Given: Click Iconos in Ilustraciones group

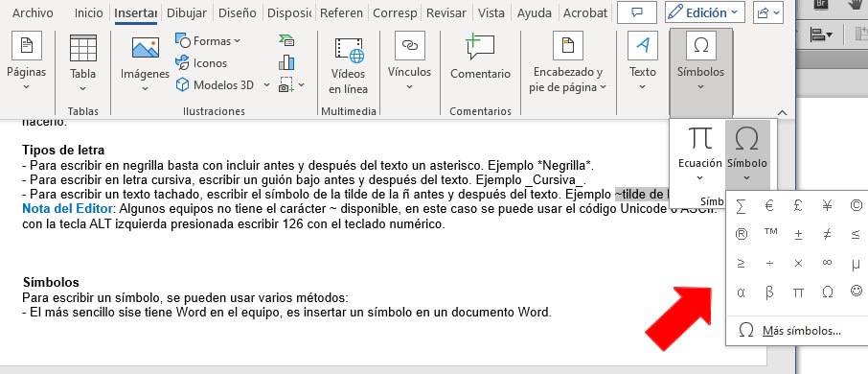Looking at the screenshot, I should (x=201, y=63).
